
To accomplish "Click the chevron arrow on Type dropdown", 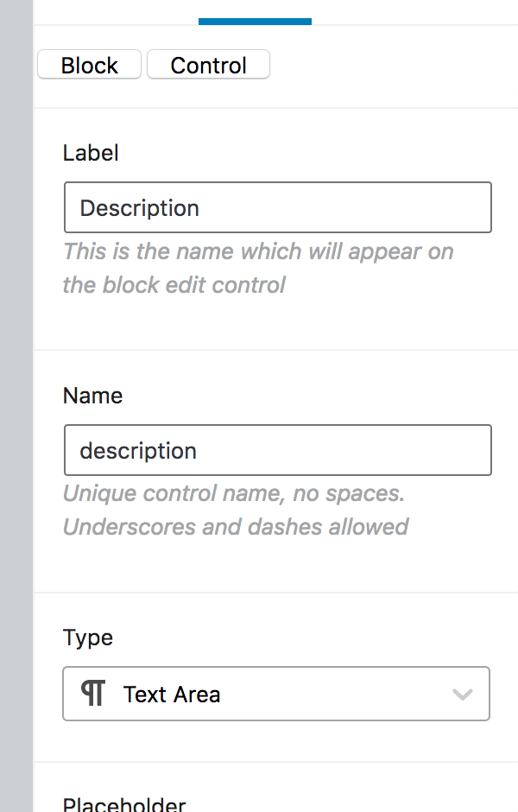I will (462, 695).
